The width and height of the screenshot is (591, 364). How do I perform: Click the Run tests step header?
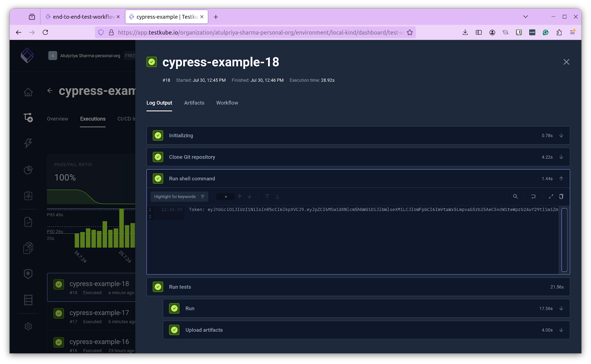(x=358, y=287)
